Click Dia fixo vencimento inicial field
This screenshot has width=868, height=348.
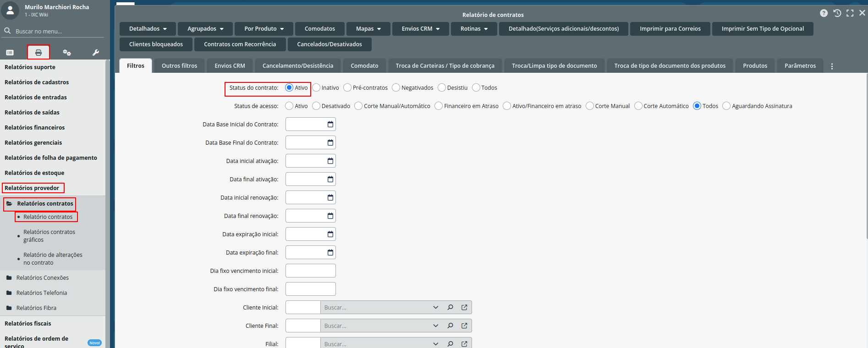tap(311, 271)
